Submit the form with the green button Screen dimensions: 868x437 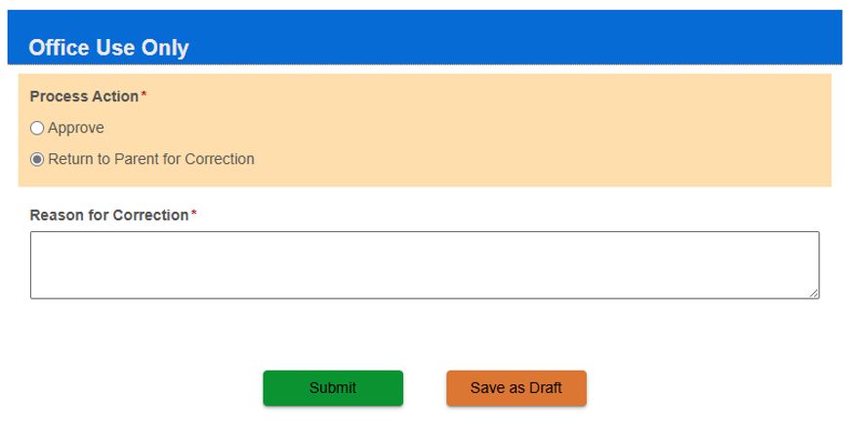click(x=333, y=388)
